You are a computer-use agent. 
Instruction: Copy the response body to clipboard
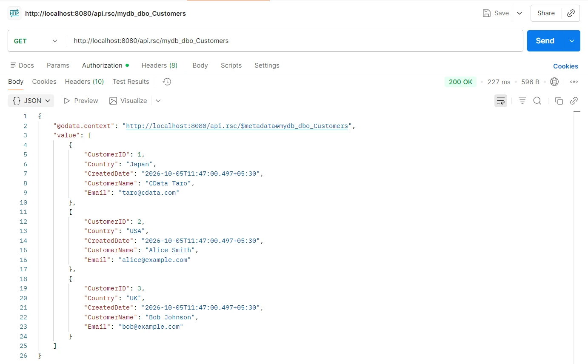(559, 101)
